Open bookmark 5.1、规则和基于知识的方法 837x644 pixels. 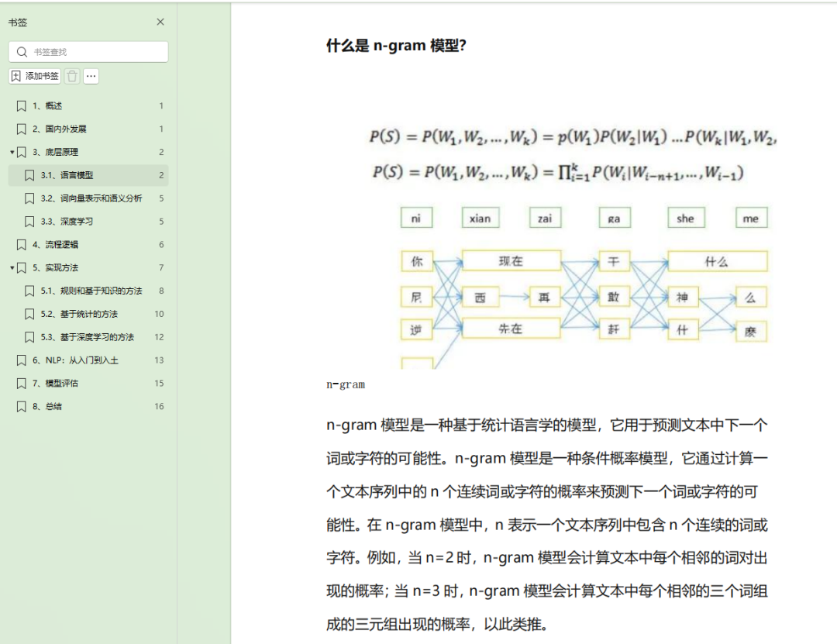tap(88, 291)
